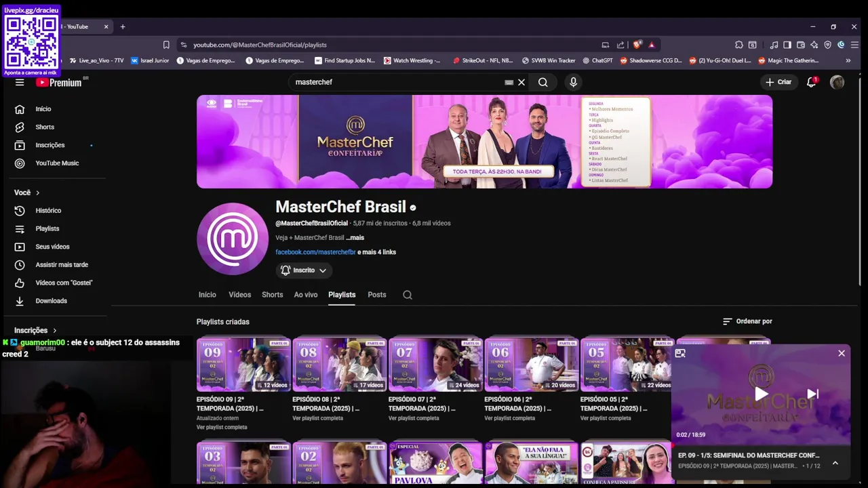868x488 pixels.
Task: Open the YouTube hamburger guide menu
Action: (20, 82)
